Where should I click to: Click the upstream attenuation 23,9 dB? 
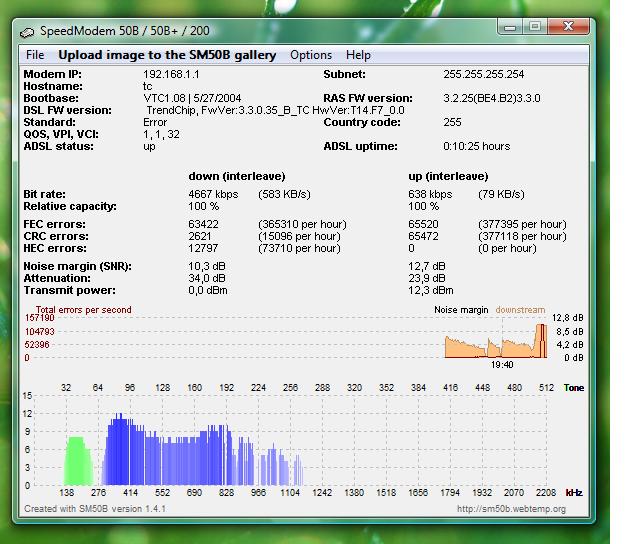[427, 278]
